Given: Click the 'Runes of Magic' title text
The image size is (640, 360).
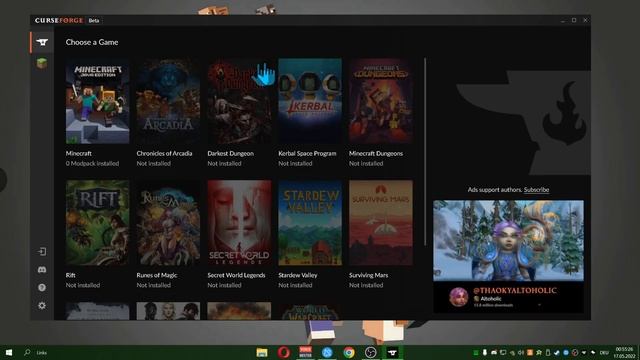Looking at the screenshot, I should (x=157, y=275).
